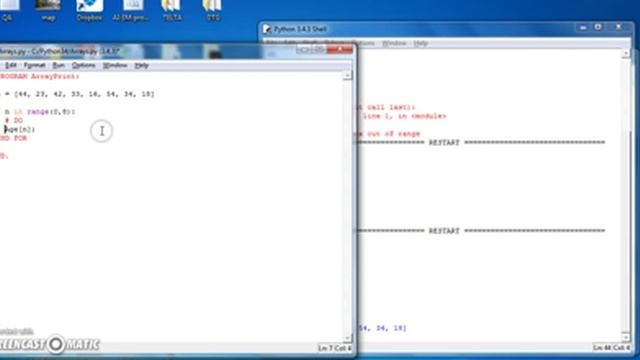Open the Edit menu in the editor window

(11, 65)
